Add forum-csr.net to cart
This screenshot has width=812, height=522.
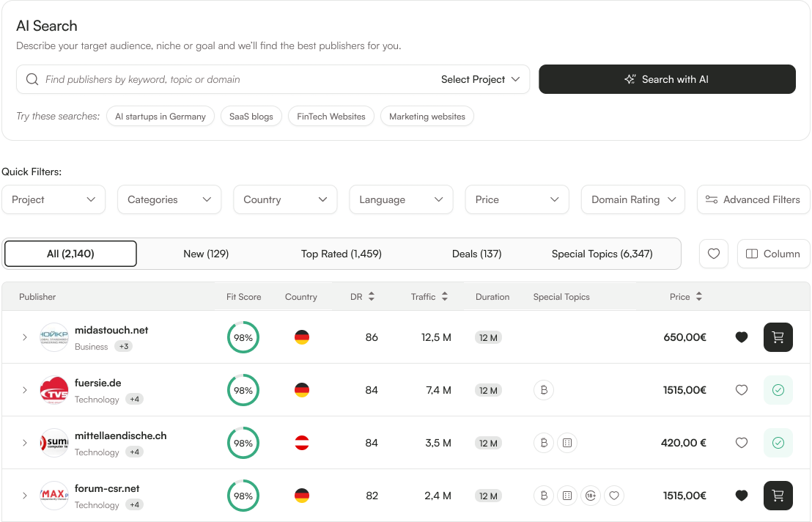pyautogui.click(x=778, y=496)
